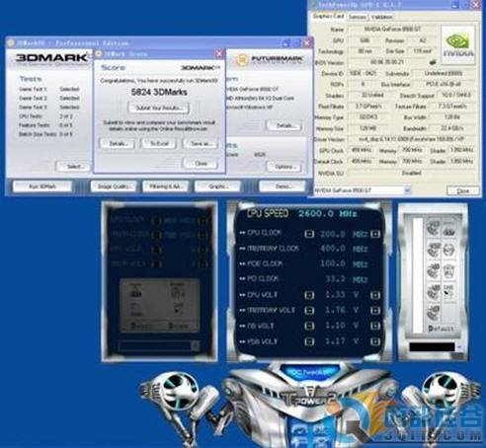486x448 pixels.
Task: Increase NB VOLT with plus stepper
Action: click(375, 326)
